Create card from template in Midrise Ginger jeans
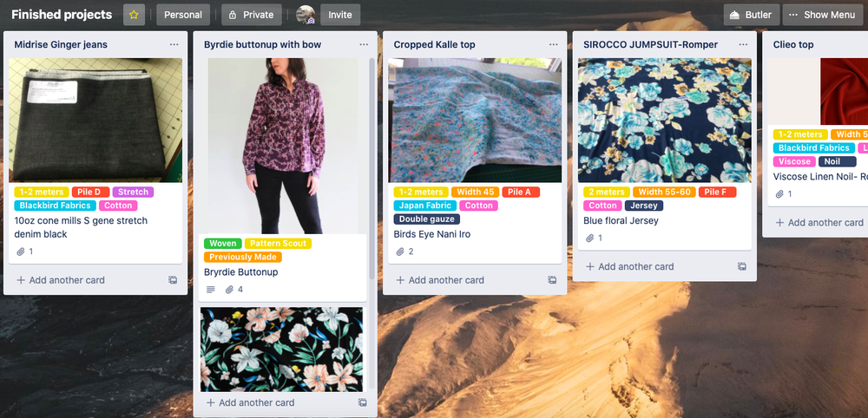868x418 pixels. (173, 280)
